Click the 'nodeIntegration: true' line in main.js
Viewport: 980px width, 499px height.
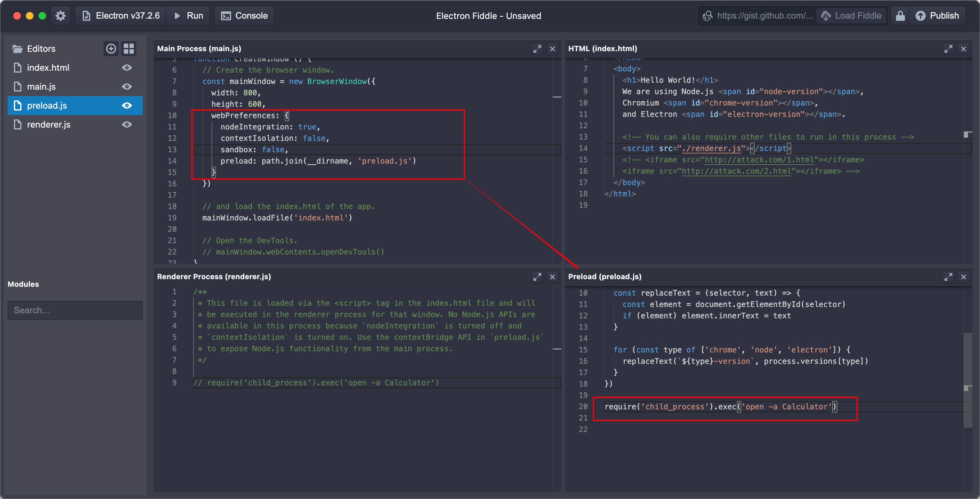pyautogui.click(x=270, y=127)
